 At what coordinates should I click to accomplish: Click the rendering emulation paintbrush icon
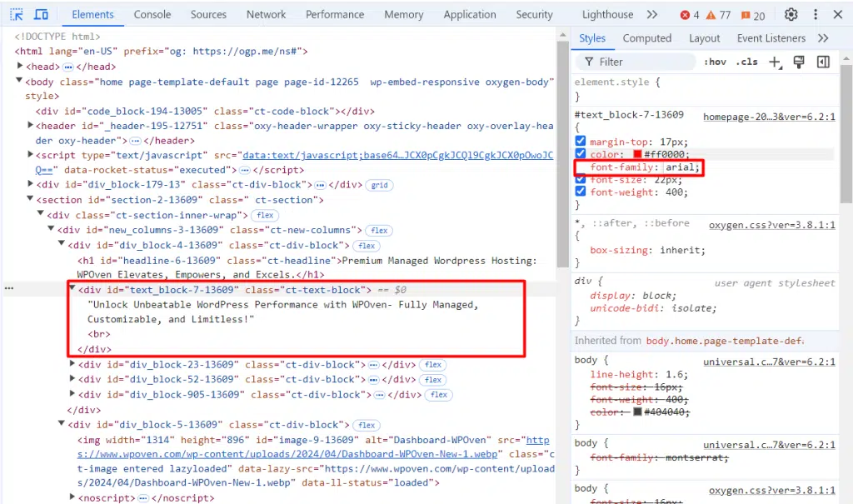point(799,62)
